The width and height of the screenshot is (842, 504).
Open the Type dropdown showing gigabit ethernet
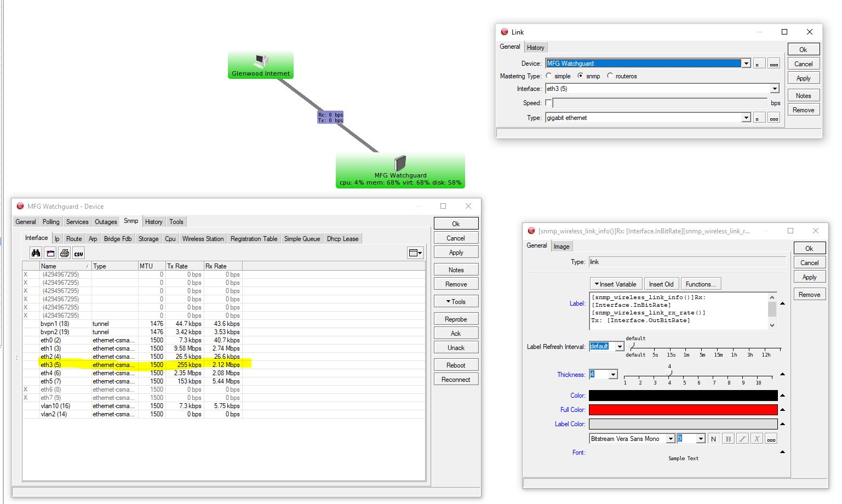pyautogui.click(x=746, y=118)
